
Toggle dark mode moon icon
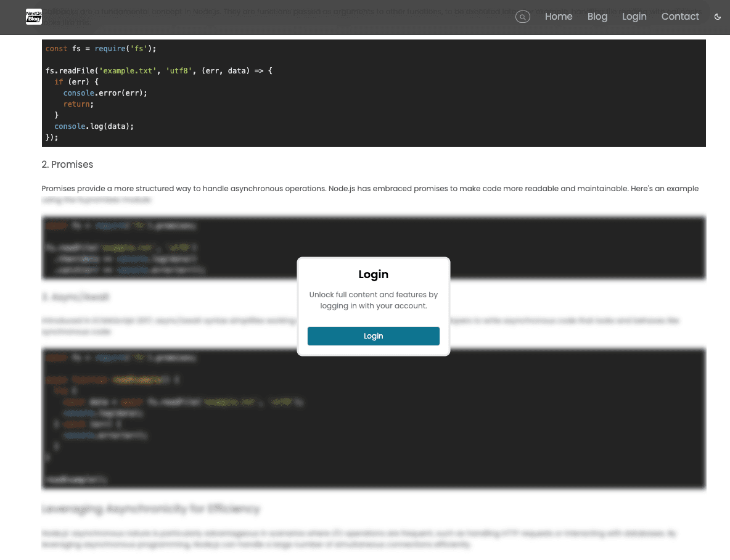[x=718, y=17]
